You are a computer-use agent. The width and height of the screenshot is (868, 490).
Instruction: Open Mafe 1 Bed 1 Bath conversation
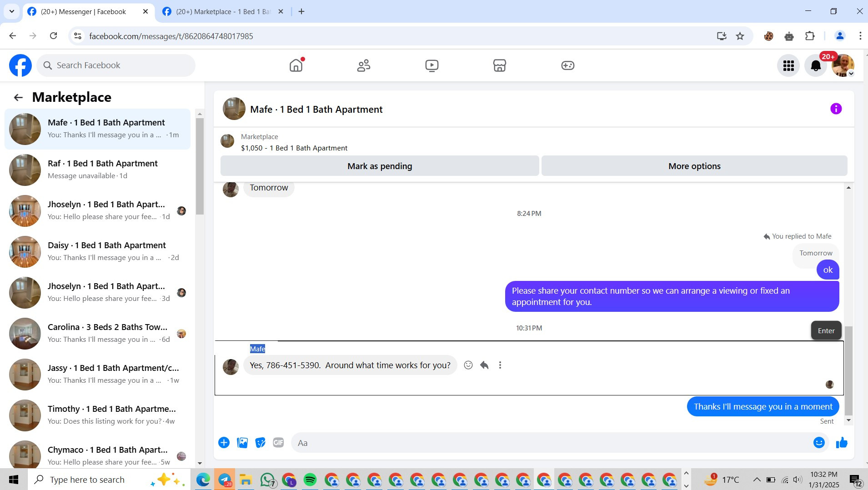point(97,129)
